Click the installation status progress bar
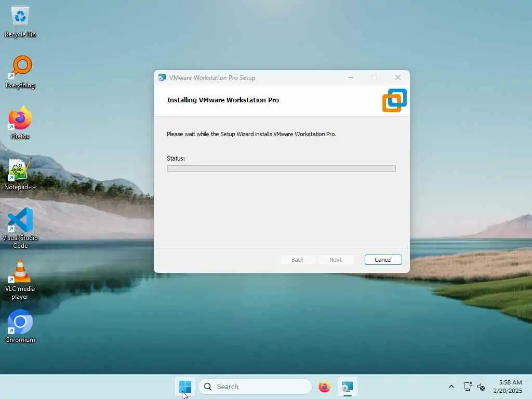532x399 pixels. point(281,169)
